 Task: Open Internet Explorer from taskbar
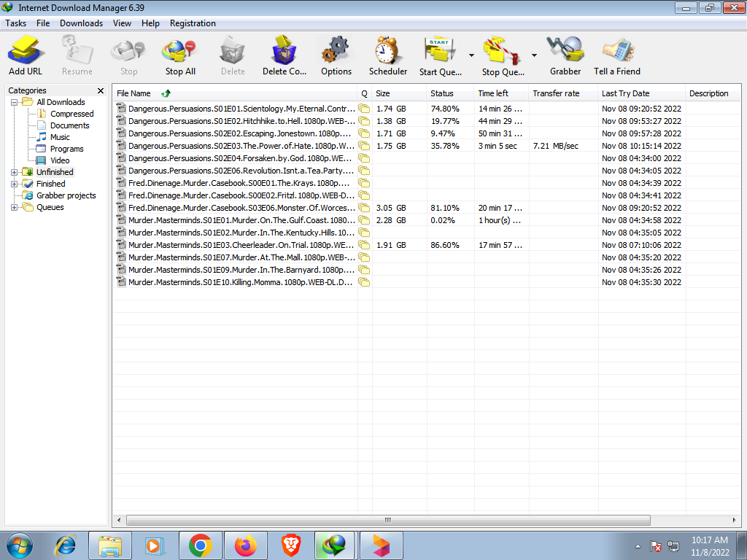65,545
